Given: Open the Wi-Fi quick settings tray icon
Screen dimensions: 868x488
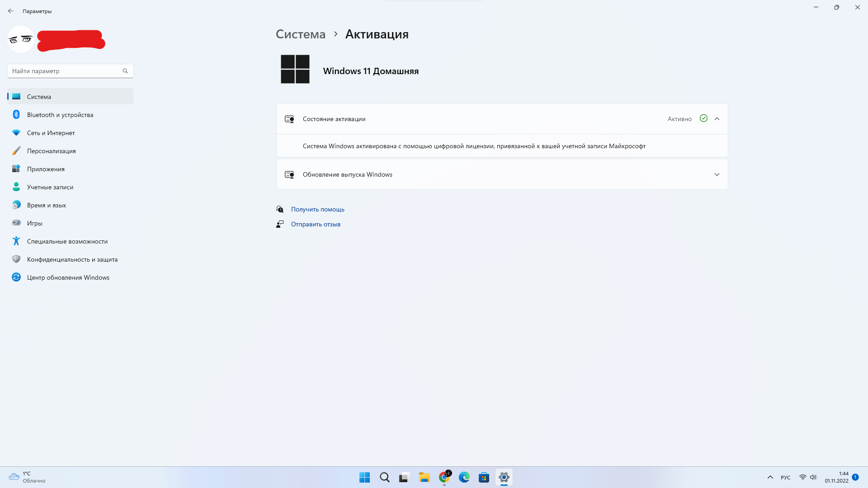Looking at the screenshot, I should coord(802,477).
